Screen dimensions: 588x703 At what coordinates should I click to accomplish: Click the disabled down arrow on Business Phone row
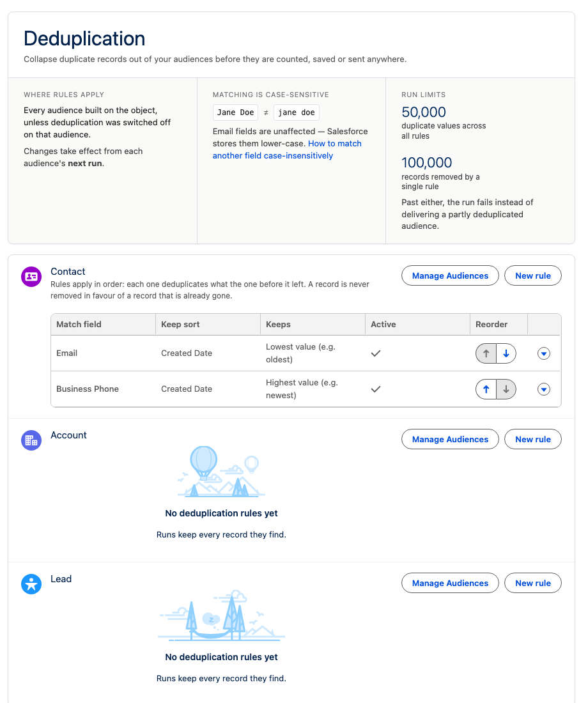pos(506,390)
